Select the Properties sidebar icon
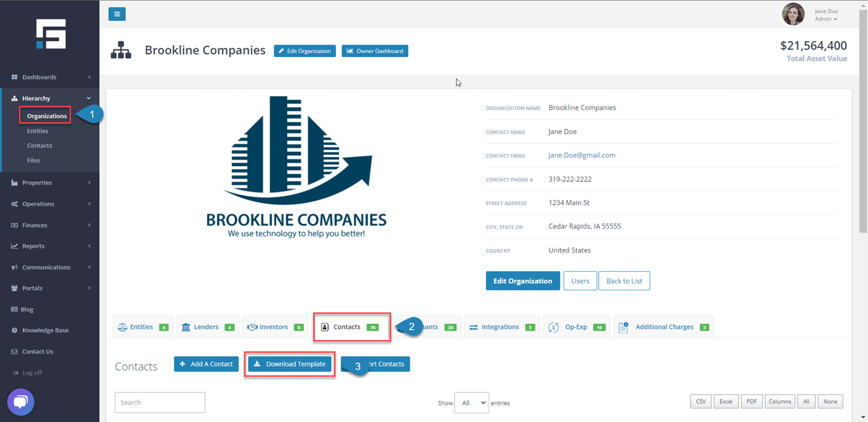Image resolution: width=868 pixels, height=422 pixels. click(x=13, y=182)
